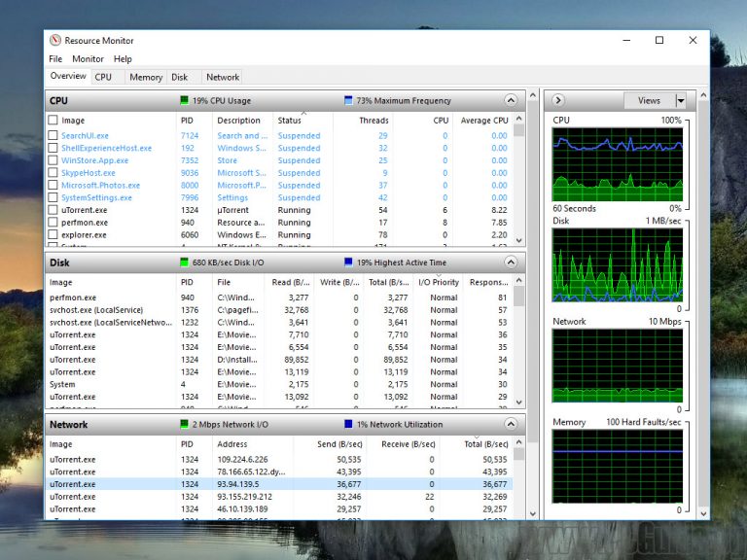
Task: Click the CPU usage graph
Action: tap(618, 164)
